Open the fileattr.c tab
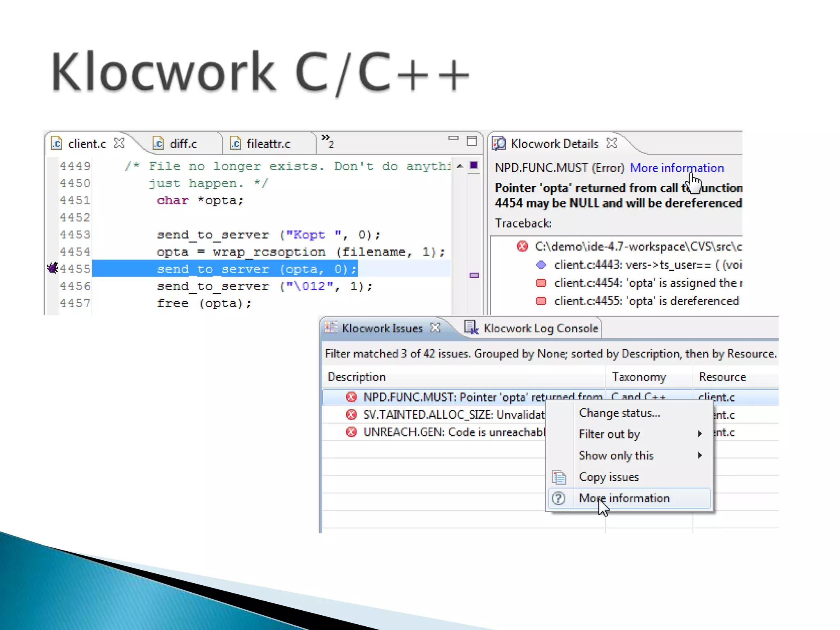Image resolution: width=840 pixels, height=630 pixels. [x=268, y=144]
